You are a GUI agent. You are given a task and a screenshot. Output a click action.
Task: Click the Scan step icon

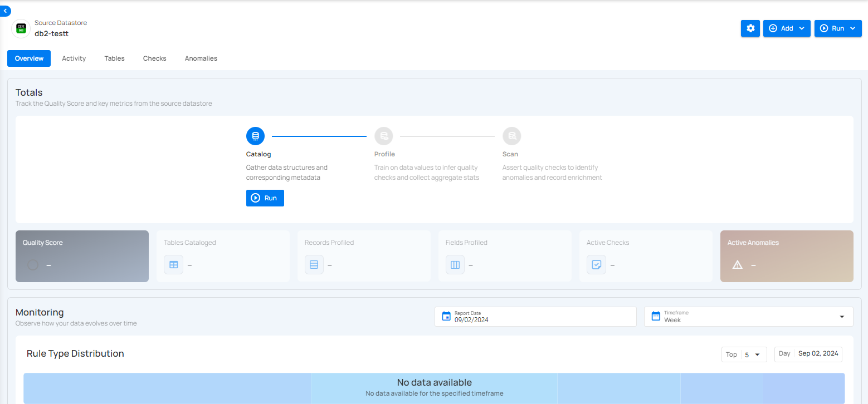tap(512, 136)
